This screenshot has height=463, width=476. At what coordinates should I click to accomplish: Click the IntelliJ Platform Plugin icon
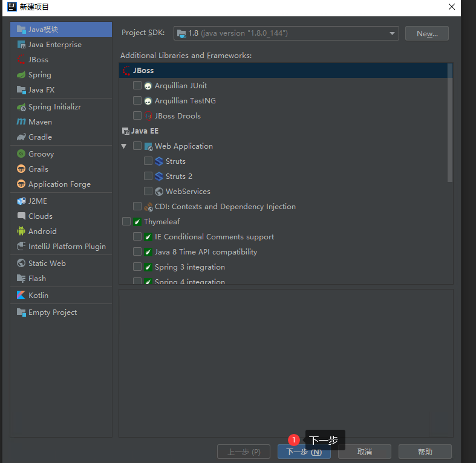tap(21, 247)
